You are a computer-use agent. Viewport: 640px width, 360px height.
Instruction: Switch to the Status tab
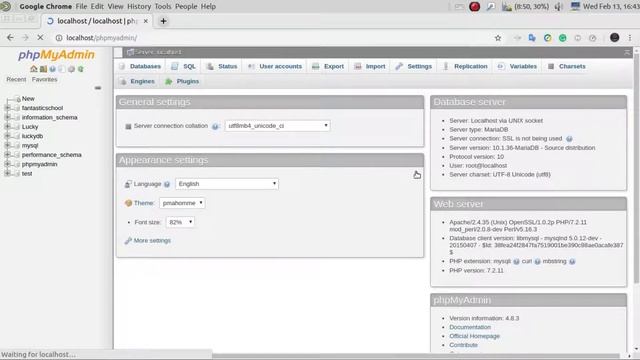pyautogui.click(x=222, y=66)
